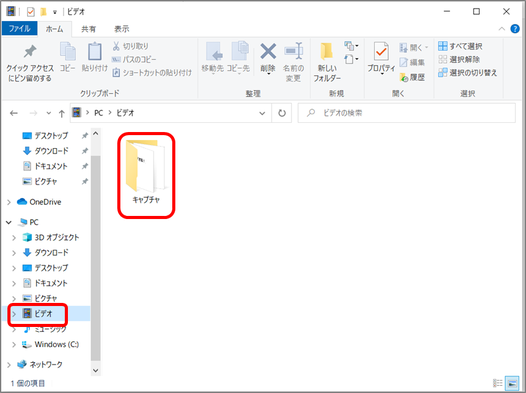Open the address bar history dropdown
The image size is (526, 393).
[262, 113]
